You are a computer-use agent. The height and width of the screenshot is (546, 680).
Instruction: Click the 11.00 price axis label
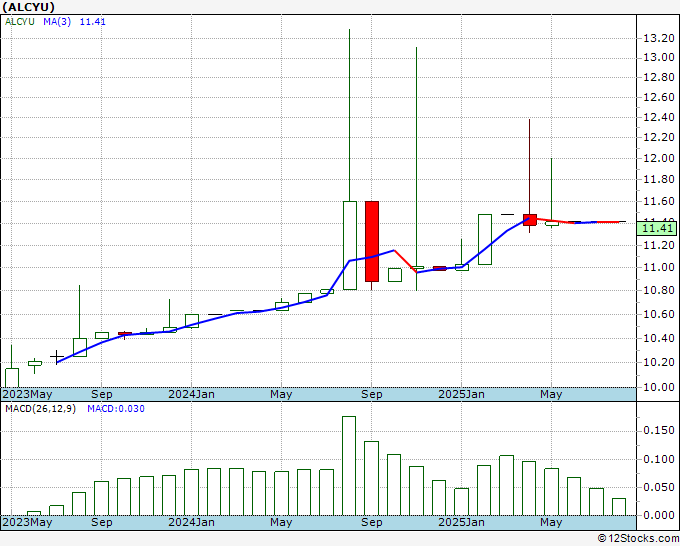[658, 267]
